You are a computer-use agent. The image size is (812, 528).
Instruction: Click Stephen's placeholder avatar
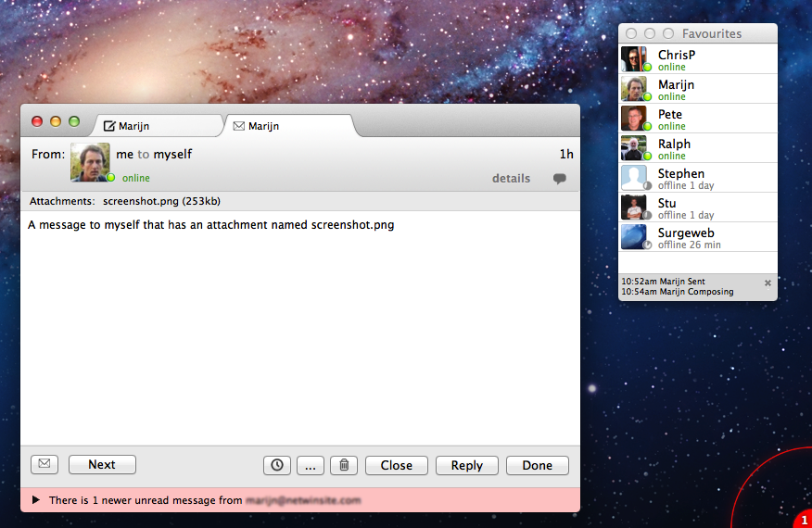[634, 178]
